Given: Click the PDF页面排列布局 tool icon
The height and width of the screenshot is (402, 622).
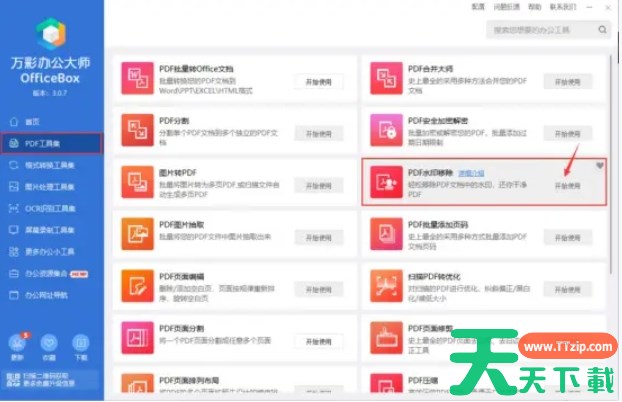Looking at the screenshot, I should 137,383.
